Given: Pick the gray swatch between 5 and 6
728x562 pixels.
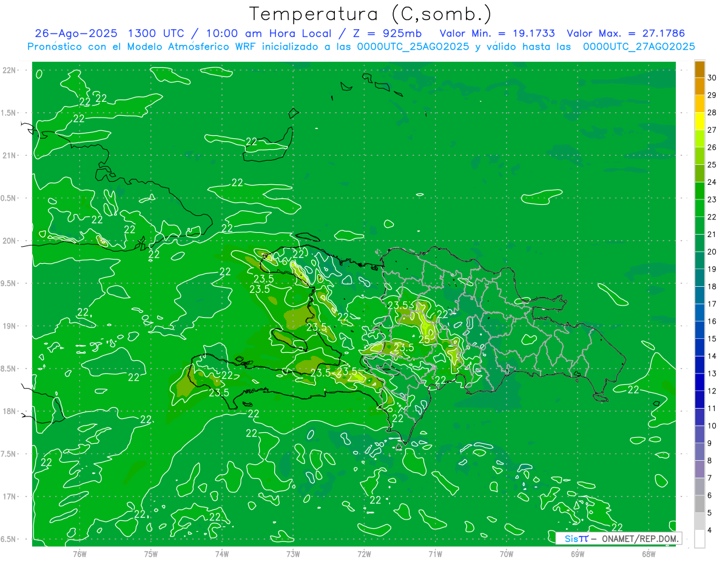Looking at the screenshot, I should click(699, 504).
